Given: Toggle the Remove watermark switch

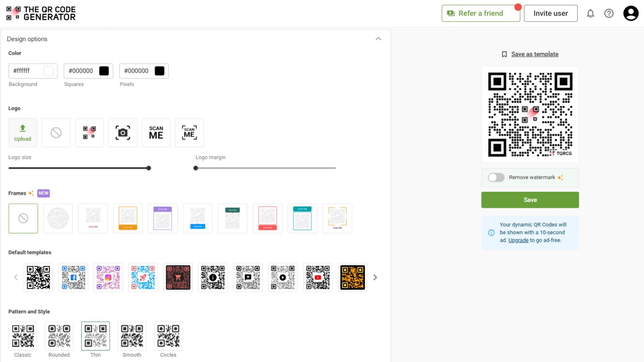Looking at the screenshot, I should [x=496, y=177].
